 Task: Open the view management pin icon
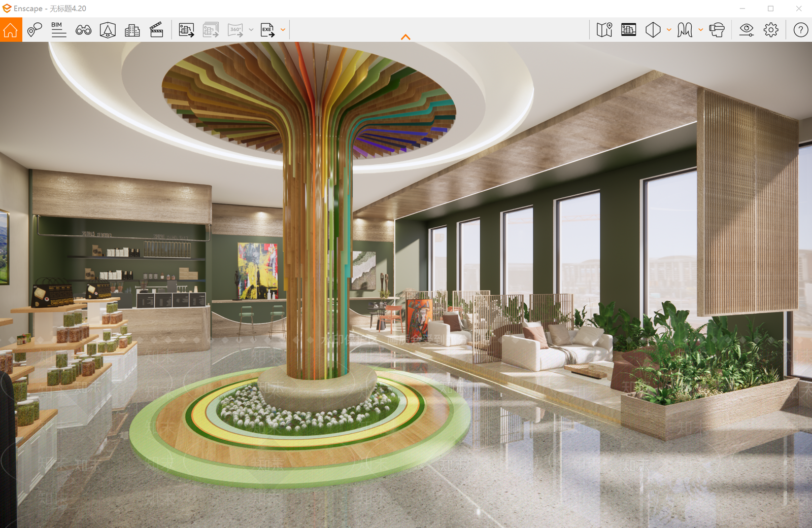[35, 30]
